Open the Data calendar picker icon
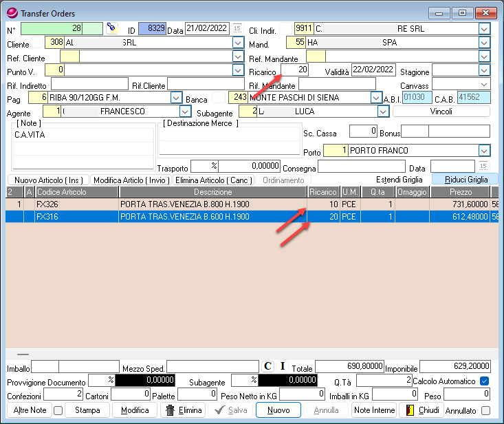 237,28
